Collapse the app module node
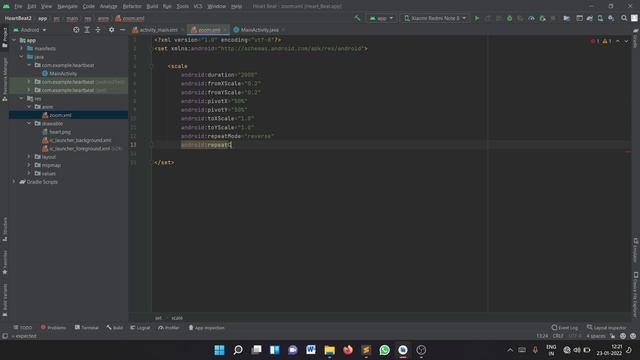Image resolution: width=640 pixels, height=360 pixels. click(15, 40)
